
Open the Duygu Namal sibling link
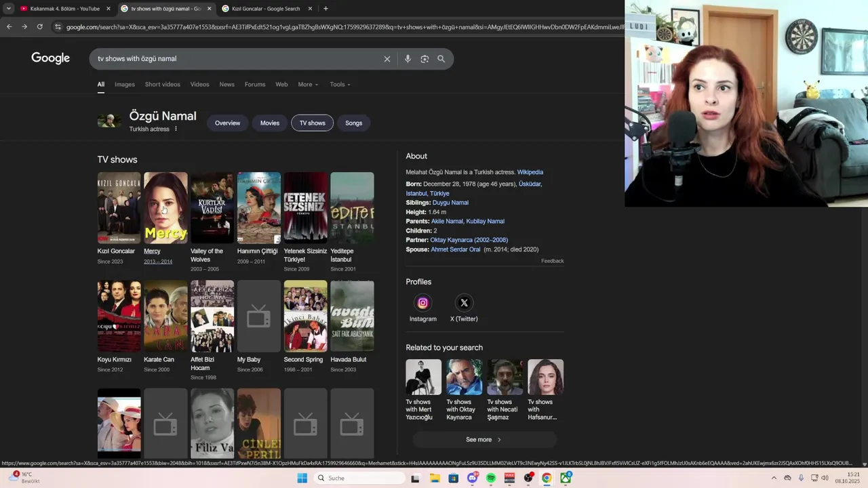pos(450,203)
